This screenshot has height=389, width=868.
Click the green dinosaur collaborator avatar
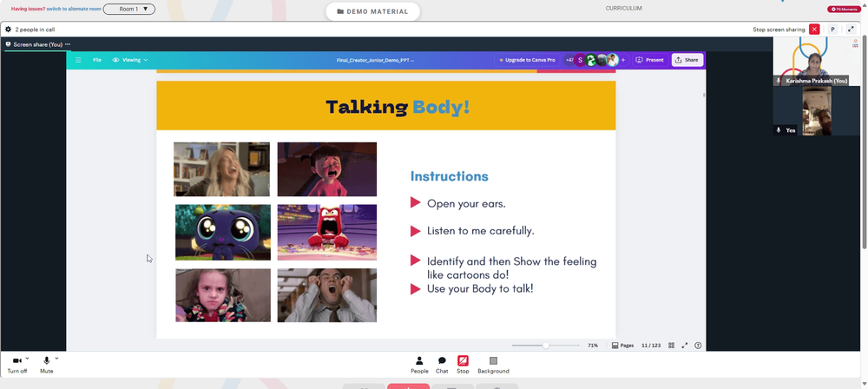click(590, 60)
